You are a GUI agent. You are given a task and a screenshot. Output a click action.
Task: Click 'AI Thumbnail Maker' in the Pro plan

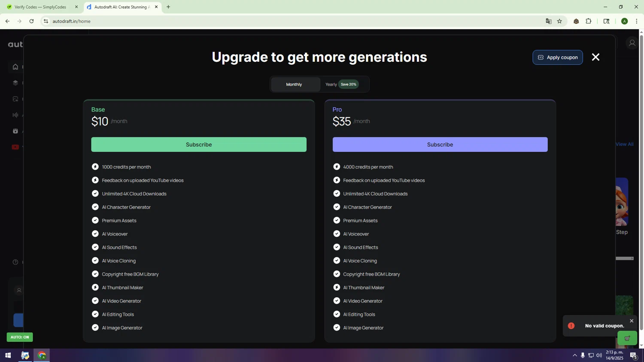point(364,288)
